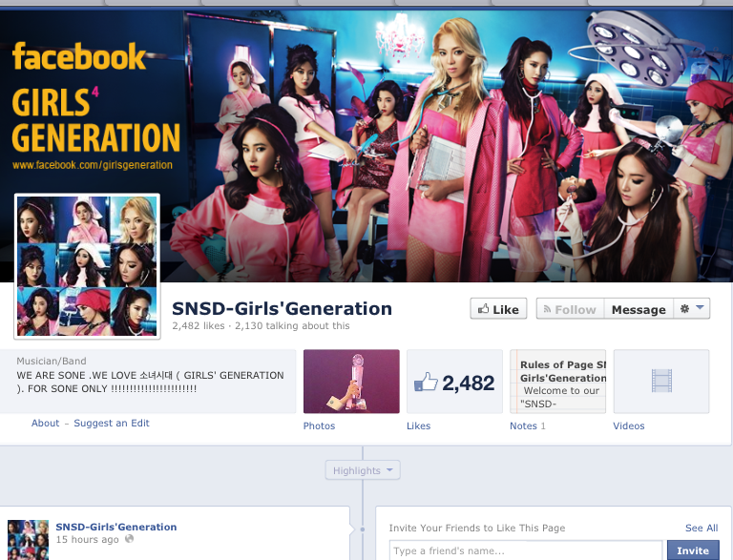Image resolution: width=733 pixels, height=560 pixels.
Task: Focus the Type a friend's name field
Action: [526, 550]
